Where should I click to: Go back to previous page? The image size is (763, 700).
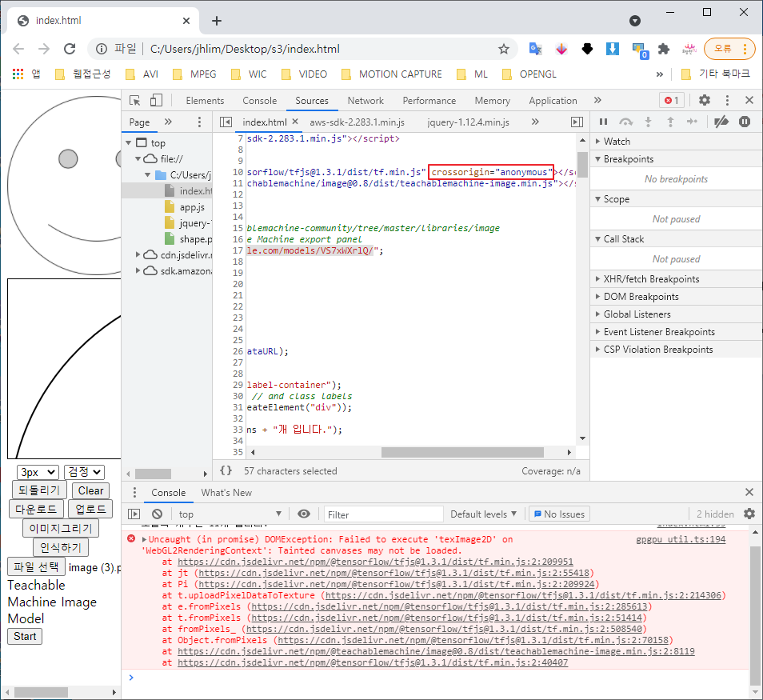(x=18, y=49)
